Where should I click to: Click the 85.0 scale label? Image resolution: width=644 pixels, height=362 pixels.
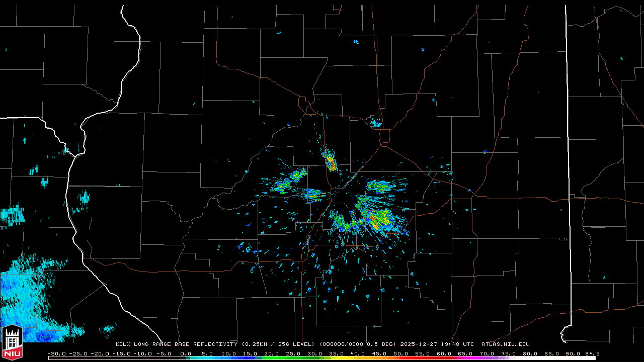point(552,353)
